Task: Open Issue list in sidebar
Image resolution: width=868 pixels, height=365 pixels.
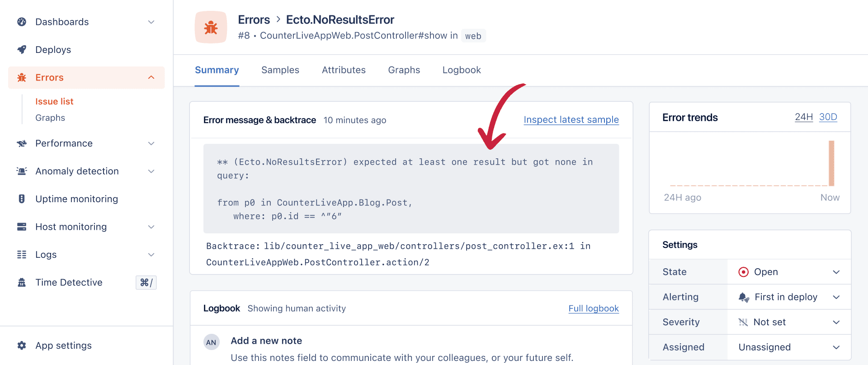Action: [54, 102]
